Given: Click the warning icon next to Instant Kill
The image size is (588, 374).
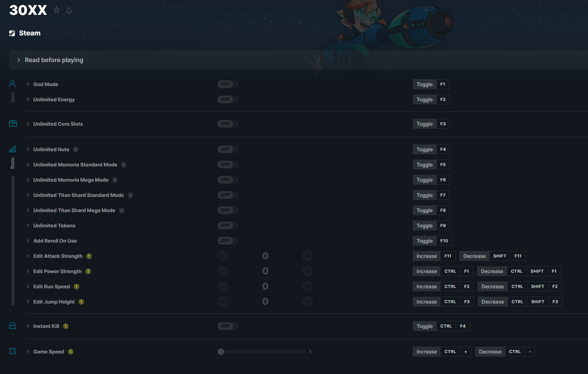Looking at the screenshot, I should 66,326.
